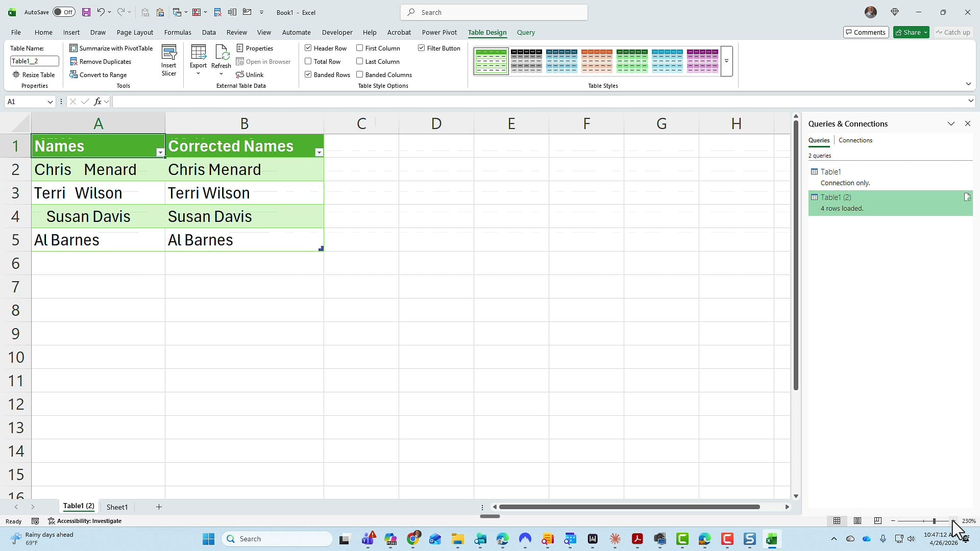980x551 pixels.
Task: Enable the Total Row checkbox
Action: (x=308, y=61)
